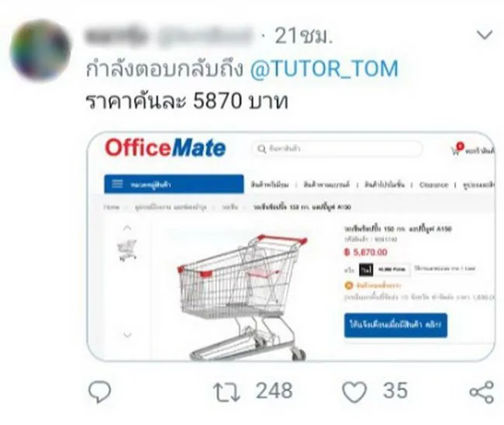
Task: Click the thumbnail list down chevron
Action: click(x=127, y=335)
